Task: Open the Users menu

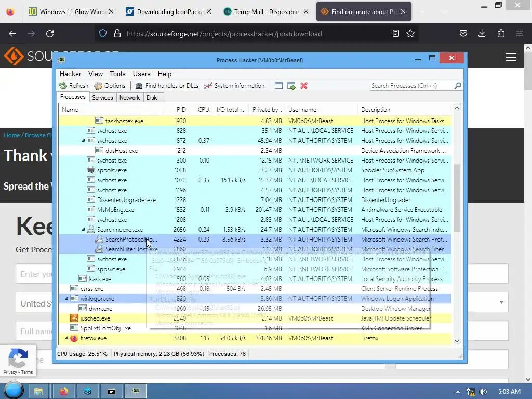Action: 141,74
